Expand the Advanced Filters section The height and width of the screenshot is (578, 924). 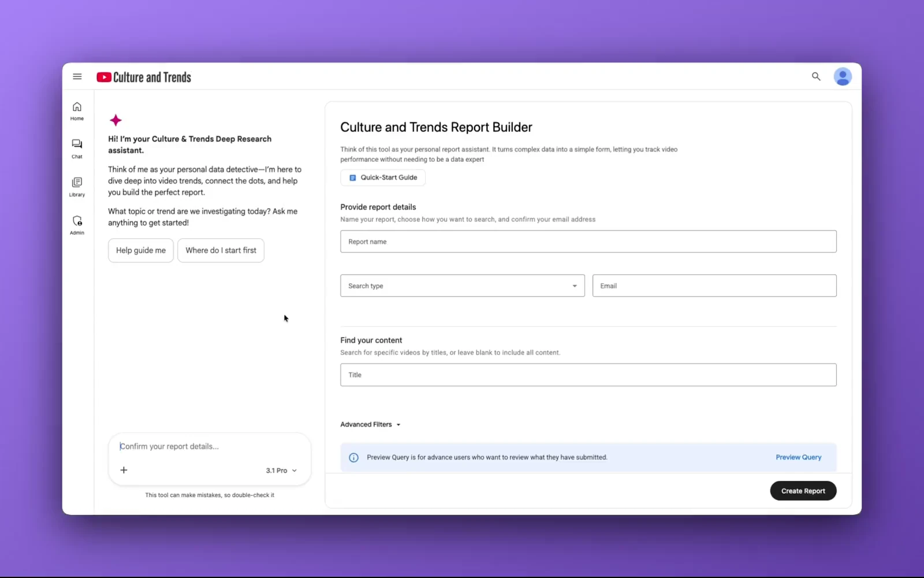coord(370,424)
